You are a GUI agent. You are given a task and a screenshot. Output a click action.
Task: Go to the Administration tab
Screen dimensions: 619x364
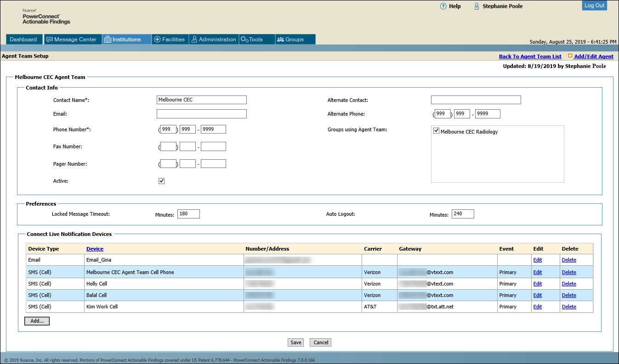214,39
